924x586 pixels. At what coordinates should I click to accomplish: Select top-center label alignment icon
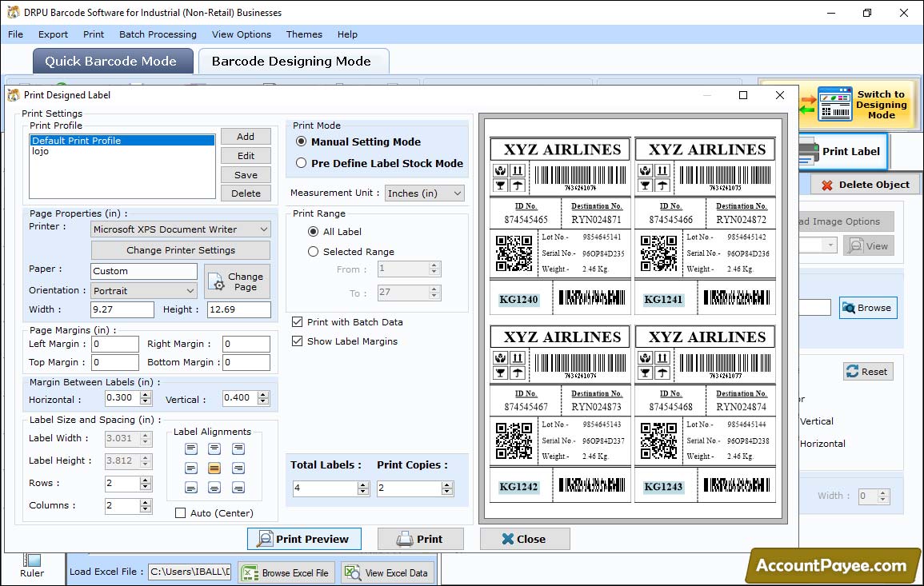pyautogui.click(x=214, y=448)
